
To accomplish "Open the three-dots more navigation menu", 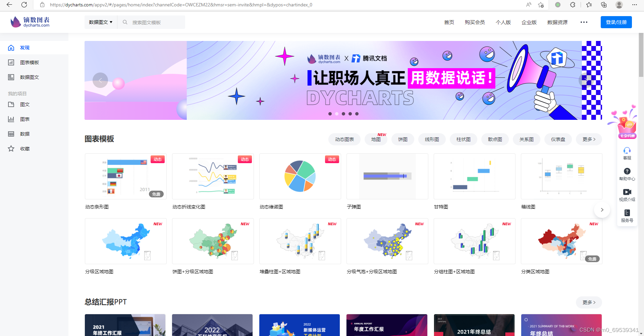I will [584, 22].
